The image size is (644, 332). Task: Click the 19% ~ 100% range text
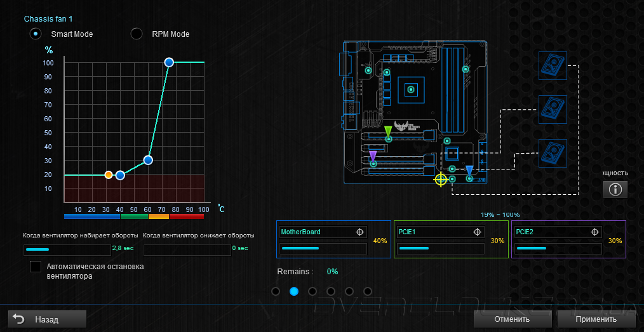coord(500,215)
